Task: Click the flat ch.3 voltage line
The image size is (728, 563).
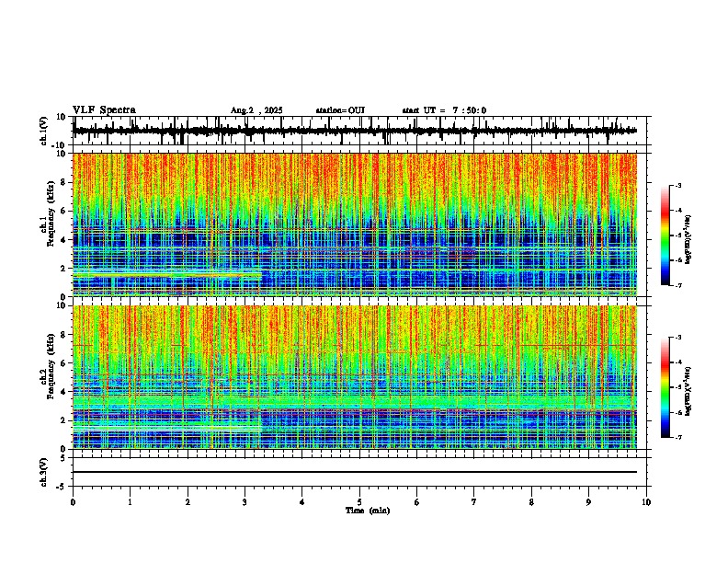Action: [x=355, y=472]
